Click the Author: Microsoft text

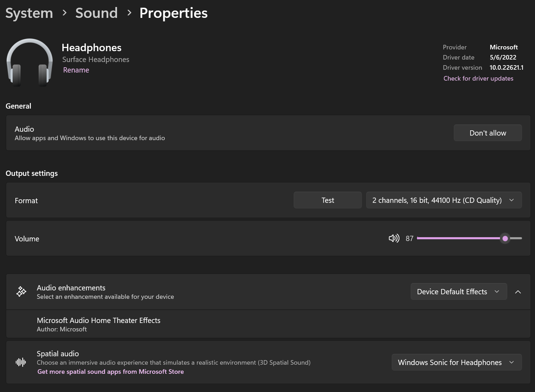(62, 329)
